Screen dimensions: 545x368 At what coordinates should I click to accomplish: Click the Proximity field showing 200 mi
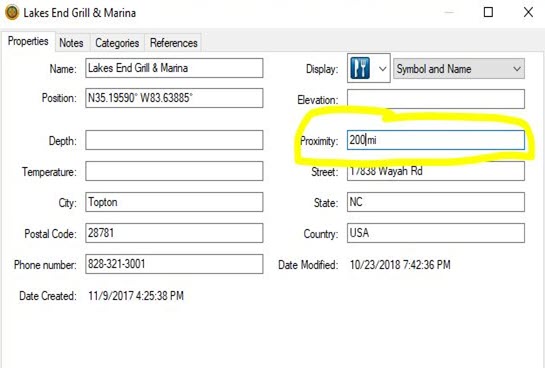(436, 140)
